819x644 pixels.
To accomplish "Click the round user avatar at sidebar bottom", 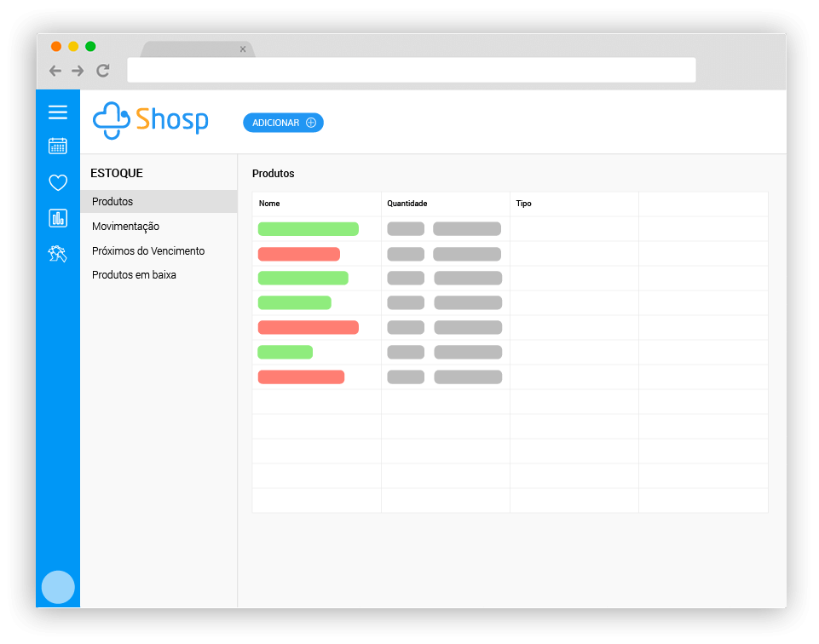I will pos(58,587).
